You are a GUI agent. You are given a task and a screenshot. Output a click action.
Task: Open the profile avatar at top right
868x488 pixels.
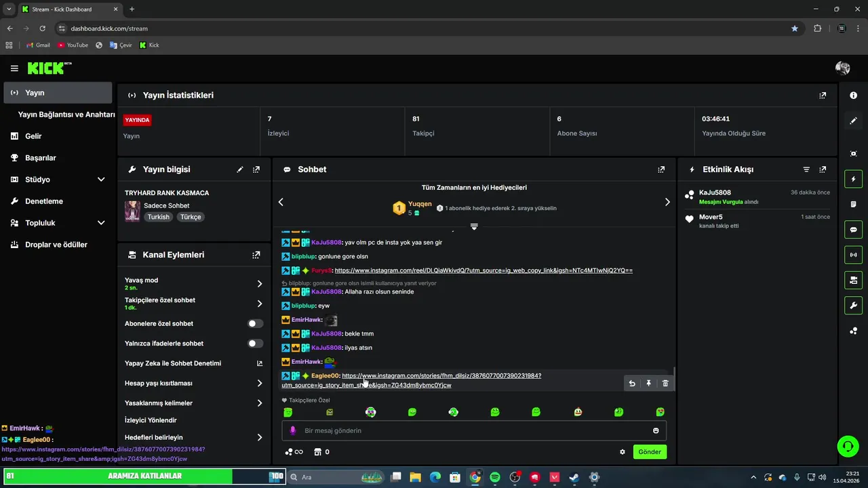tap(843, 68)
